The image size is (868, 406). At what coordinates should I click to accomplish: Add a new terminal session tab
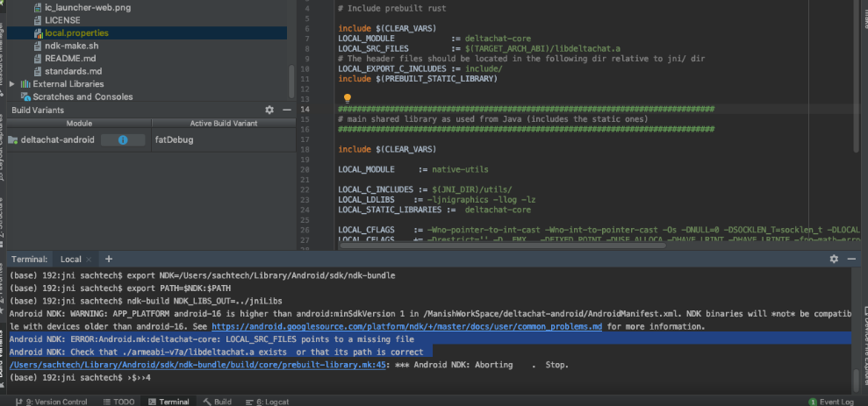[x=109, y=260]
